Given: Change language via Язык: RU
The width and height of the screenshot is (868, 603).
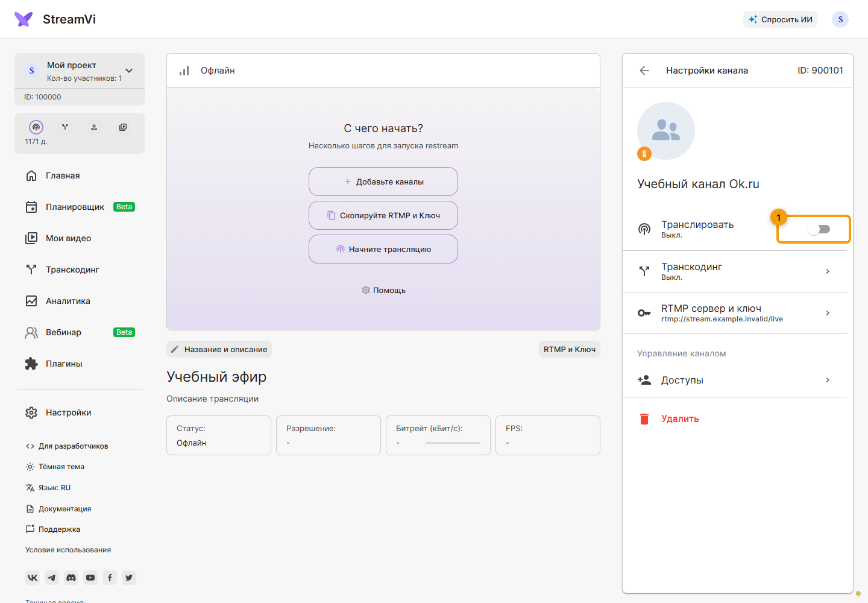Looking at the screenshot, I should click(48, 488).
